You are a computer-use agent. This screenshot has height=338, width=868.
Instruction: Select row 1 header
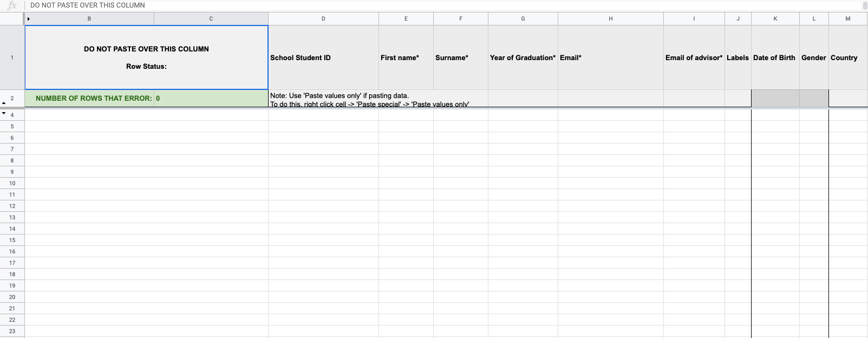[12, 57]
